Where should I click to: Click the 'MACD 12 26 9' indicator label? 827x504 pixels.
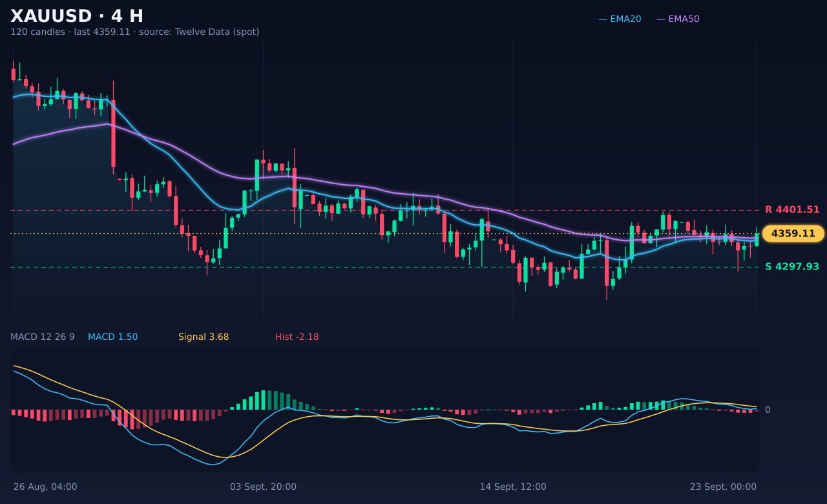(x=43, y=337)
